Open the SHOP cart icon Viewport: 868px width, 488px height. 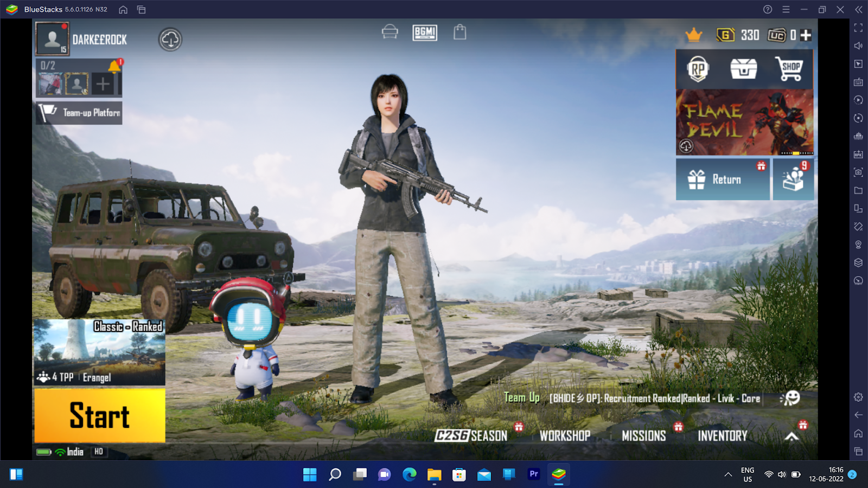(789, 69)
